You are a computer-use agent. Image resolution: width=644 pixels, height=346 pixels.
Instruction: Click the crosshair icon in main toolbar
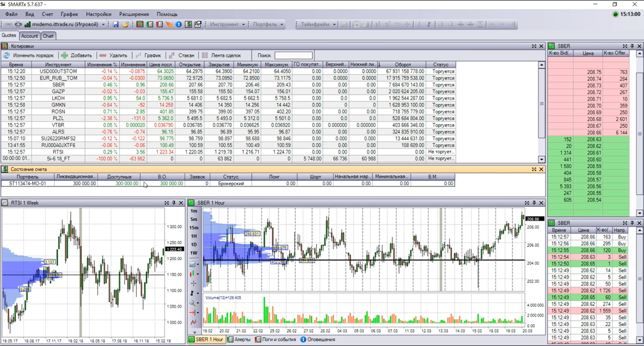point(407,24)
